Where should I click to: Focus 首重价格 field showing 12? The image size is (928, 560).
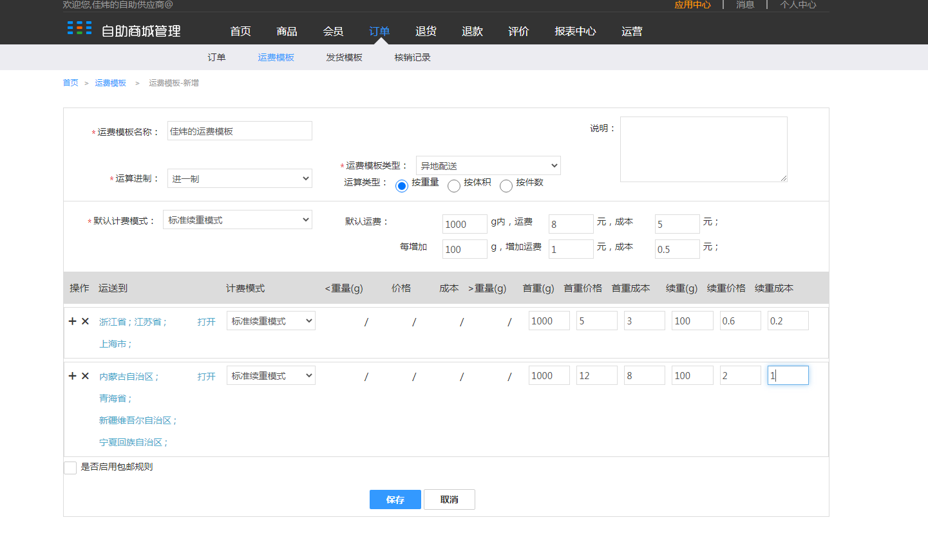pyautogui.click(x=597, y=375)
